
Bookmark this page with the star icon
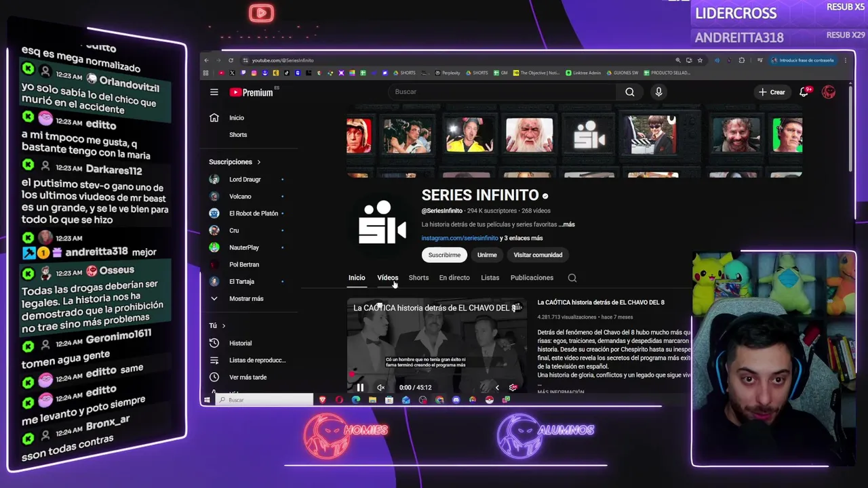pos(700,60)
